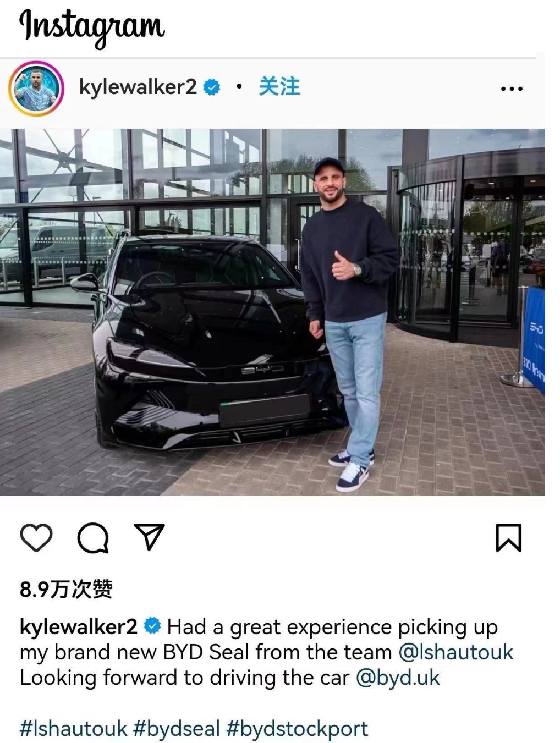The width and height of the screenshot is (560, 743).
Task: Open the #bydseal hashtag
Action: click(x=177, y=729)
